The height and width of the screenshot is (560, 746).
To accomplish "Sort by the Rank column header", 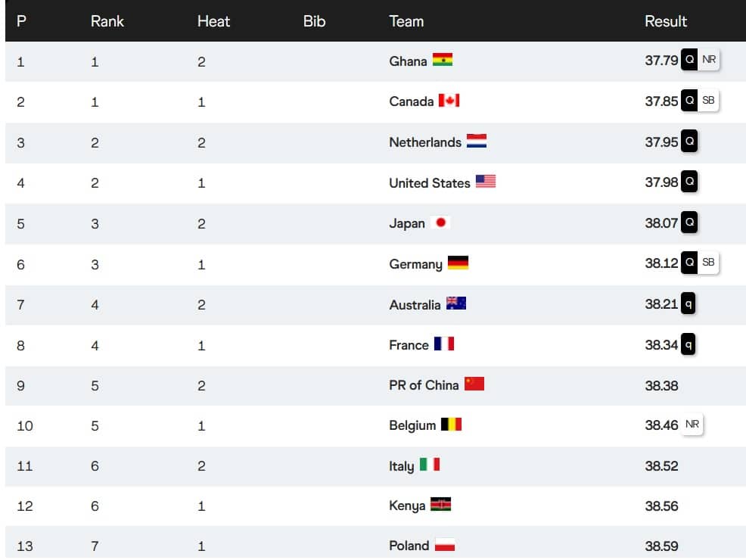I will 107,21.
